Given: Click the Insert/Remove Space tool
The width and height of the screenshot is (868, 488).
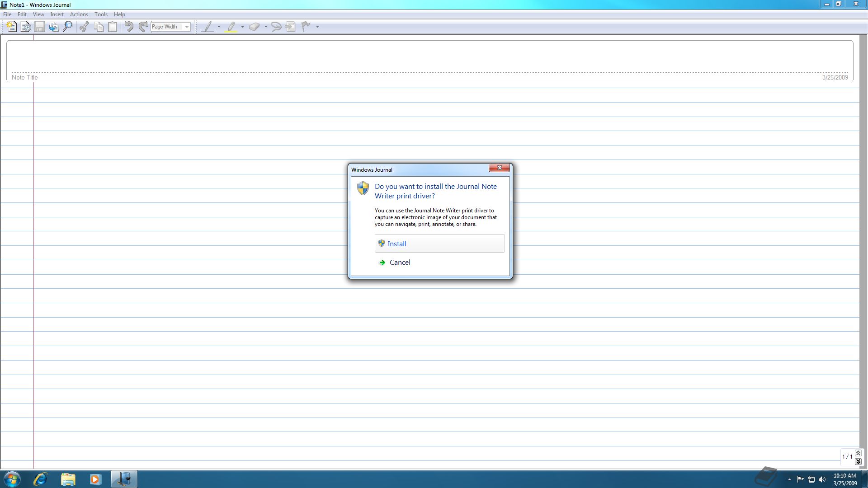Looking at the screenshot, I should [x=290, y=27].
